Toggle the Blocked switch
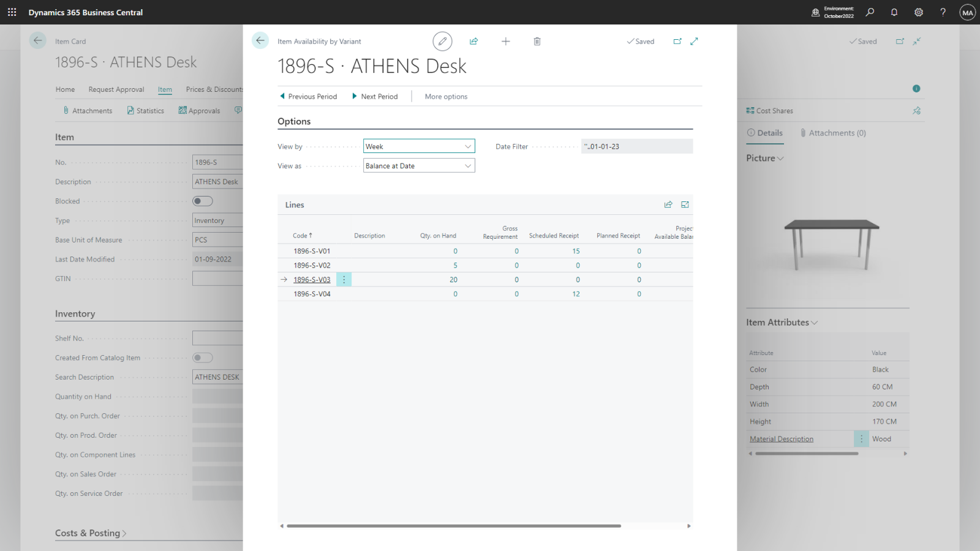The image size is (980, 551). tap(203, 201)
